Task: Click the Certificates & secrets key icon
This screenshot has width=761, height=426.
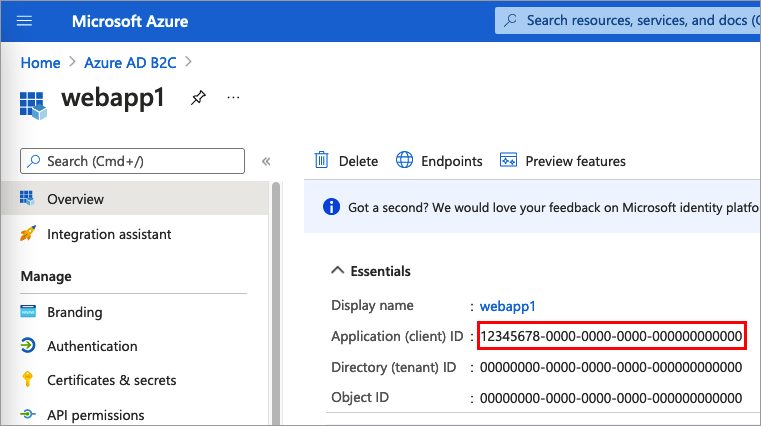Action: pyautogui.click(x=28, y=380)
